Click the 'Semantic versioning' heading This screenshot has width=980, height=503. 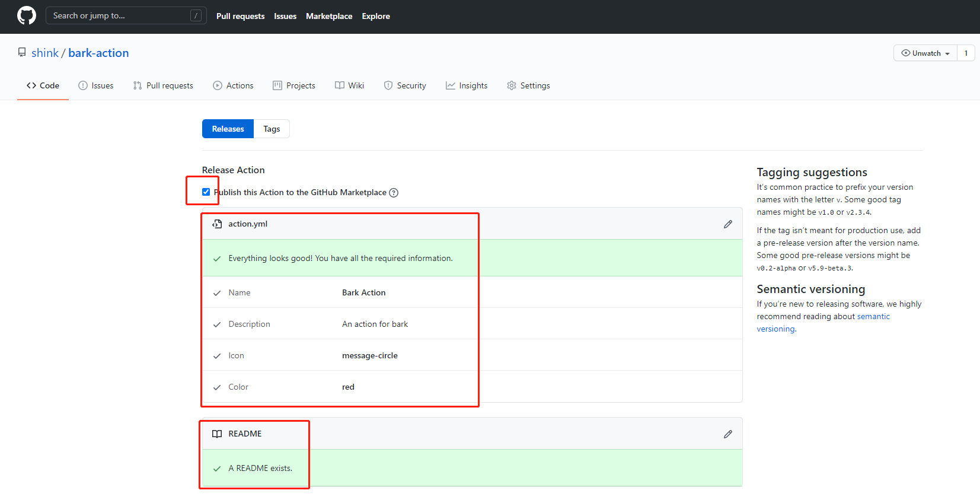(810, 289)
